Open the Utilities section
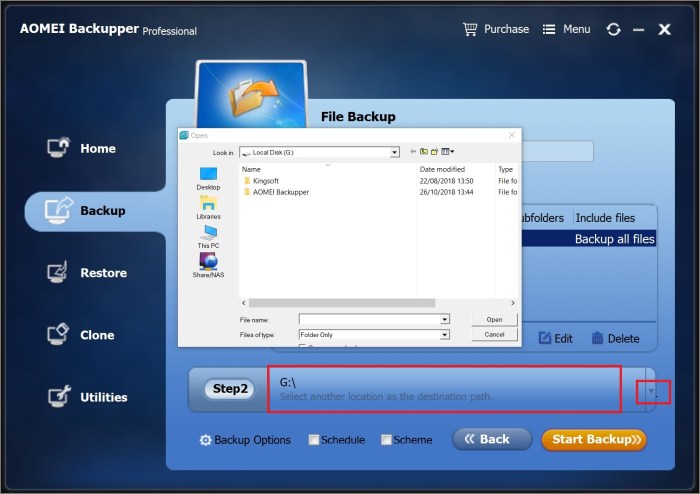 (88, 397)
